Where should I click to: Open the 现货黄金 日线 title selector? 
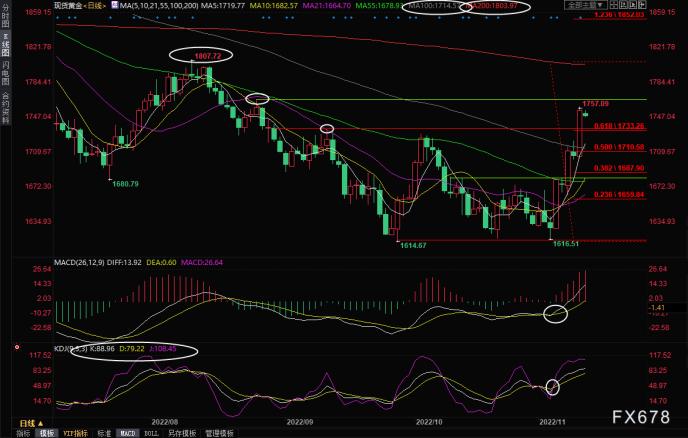click(80, 6)
